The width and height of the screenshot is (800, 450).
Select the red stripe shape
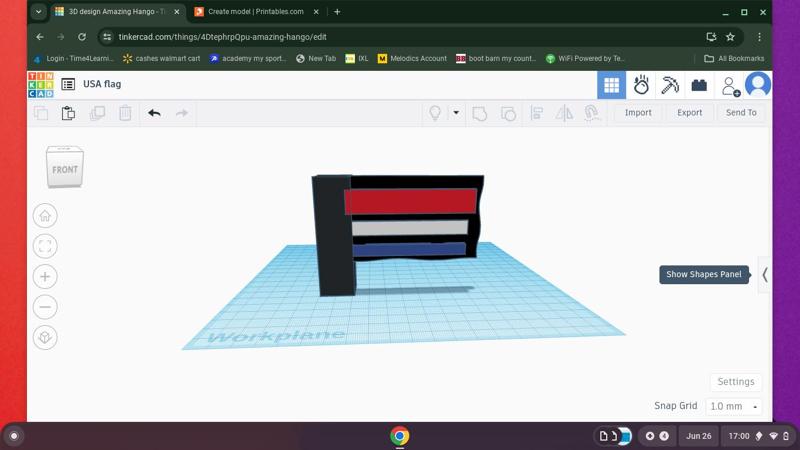[x=411, y=201]
